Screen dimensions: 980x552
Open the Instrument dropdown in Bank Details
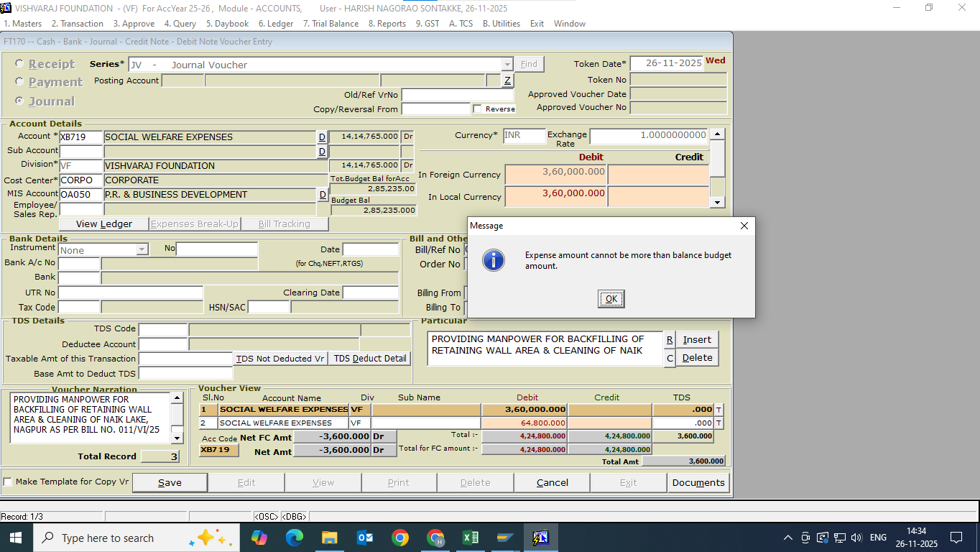142,250
